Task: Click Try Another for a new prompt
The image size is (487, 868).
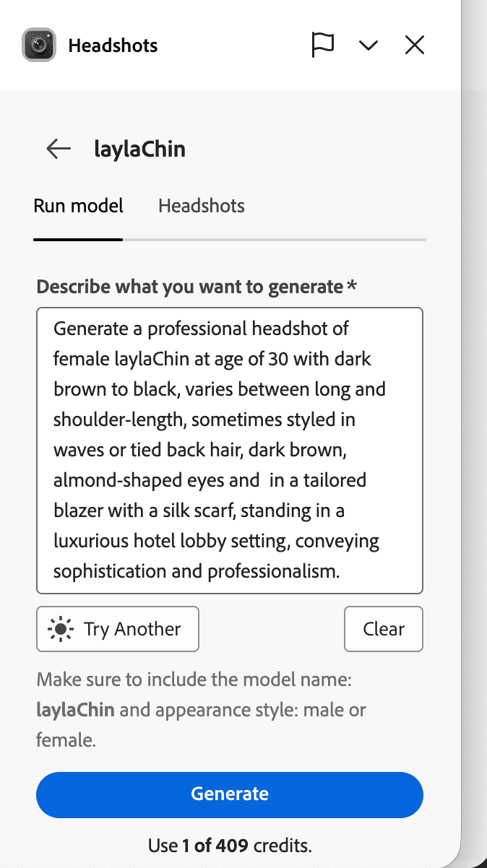Action: click(117, 628)
